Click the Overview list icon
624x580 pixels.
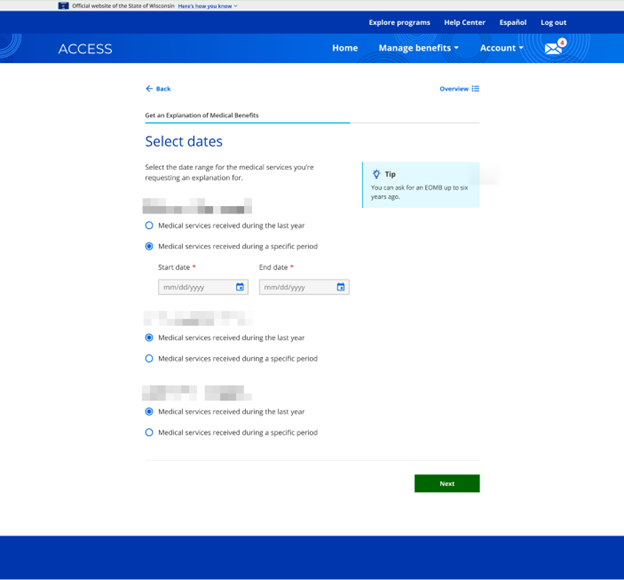click(475, 89)
